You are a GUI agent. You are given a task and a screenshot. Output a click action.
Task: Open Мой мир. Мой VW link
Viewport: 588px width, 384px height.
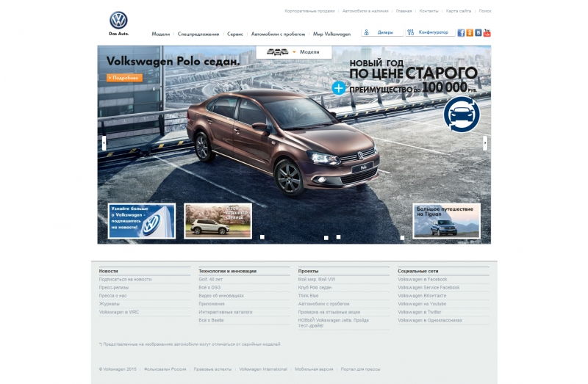(x=317, y=280)
